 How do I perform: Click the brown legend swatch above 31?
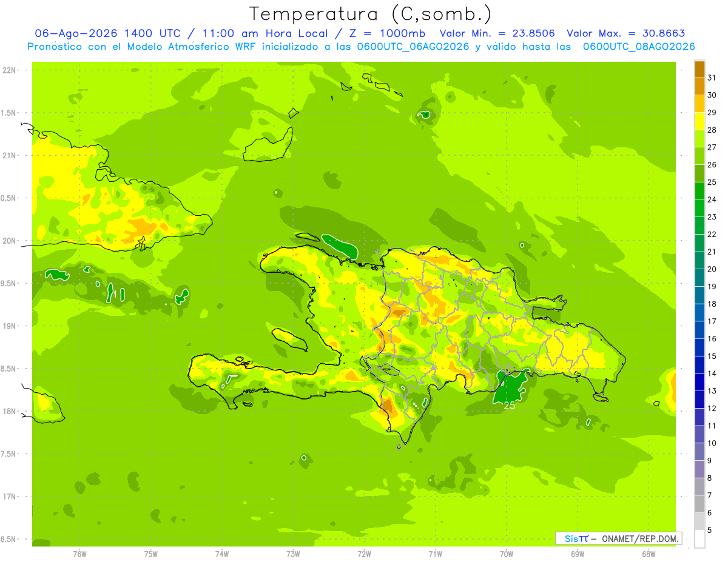click(699, 69)
